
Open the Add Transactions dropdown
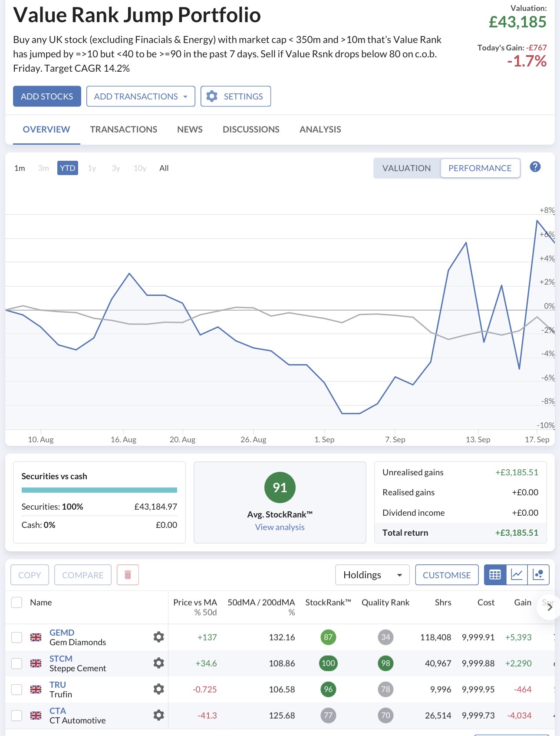tap(141, 96)
